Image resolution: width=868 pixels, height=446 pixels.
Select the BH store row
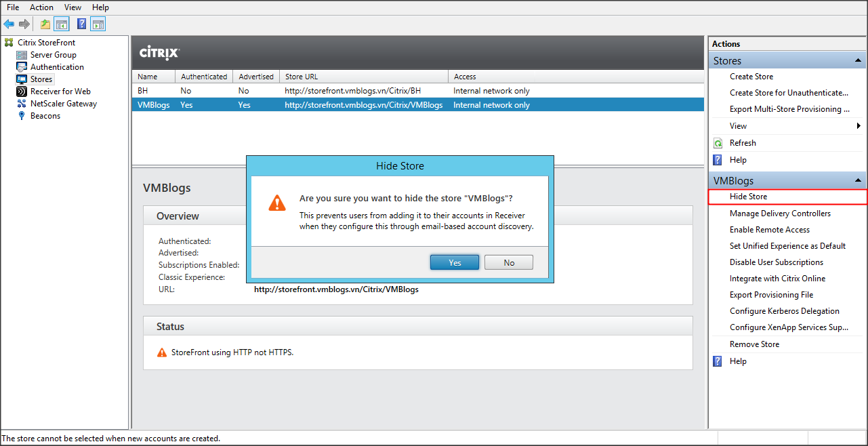[x=142, y=91]
